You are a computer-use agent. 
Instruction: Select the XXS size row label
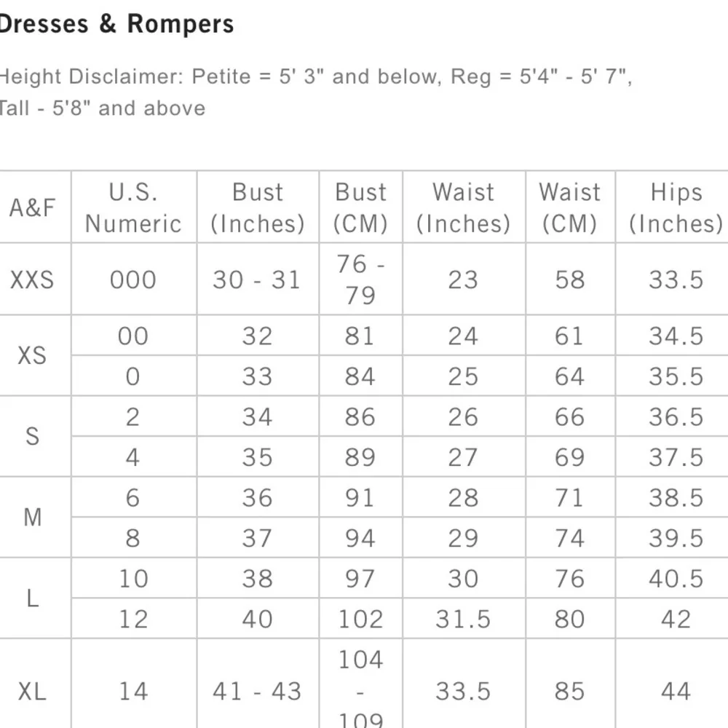point(33,280)
